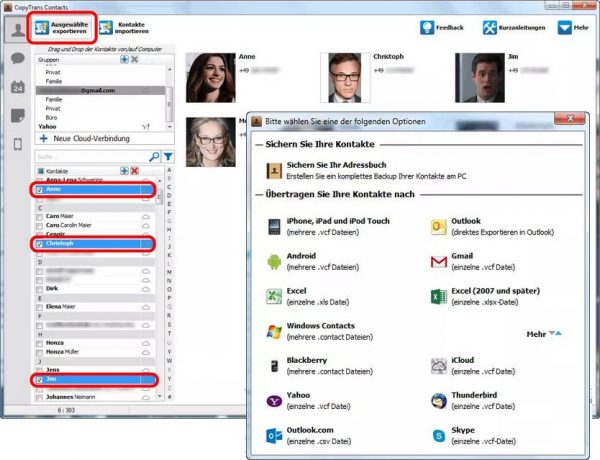Choose Sichern Sie Ihr Adressbuch backup option
Viewport: 600px width, 460px height.
366,170
